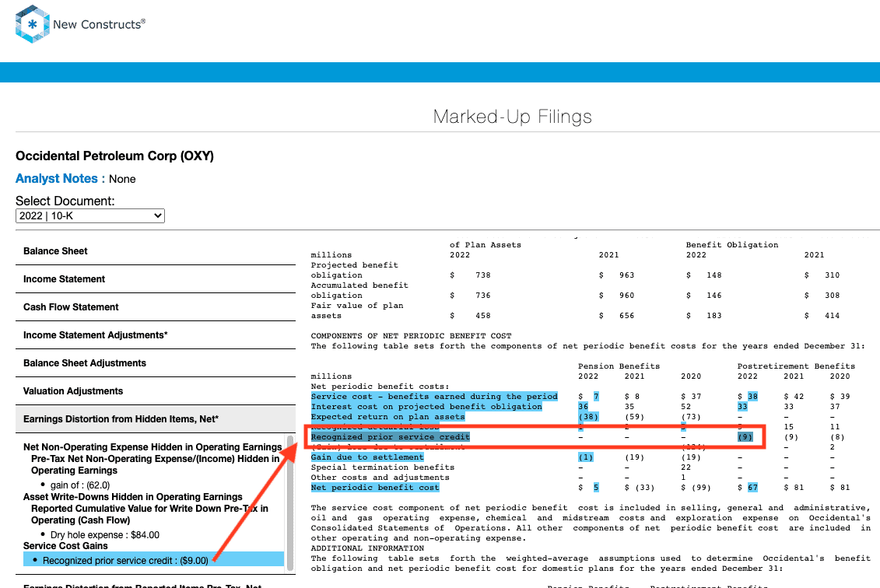Click the 'New Constructs' brand name text
Viewport: 880px width, 588px height.
click(x=99, y=24)
